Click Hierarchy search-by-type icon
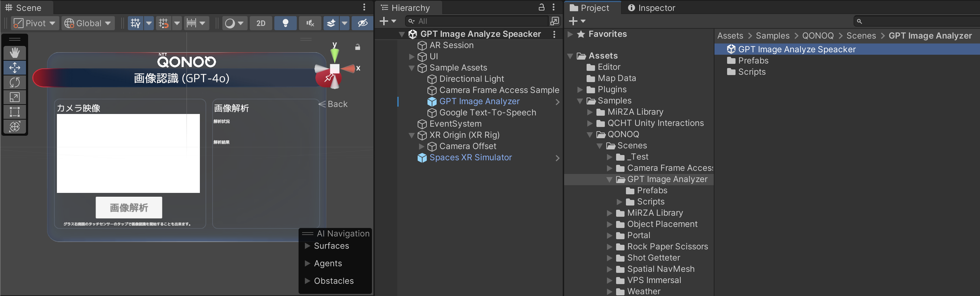Viewport: 980px width, 296px height. coord(554,21)
